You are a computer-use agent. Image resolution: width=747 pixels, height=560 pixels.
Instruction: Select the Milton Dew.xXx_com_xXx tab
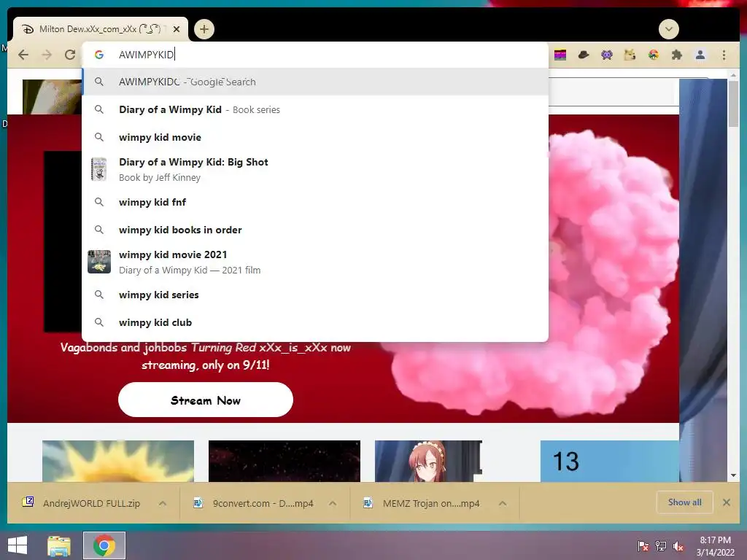pyautogui.click(x=101, y=29)
